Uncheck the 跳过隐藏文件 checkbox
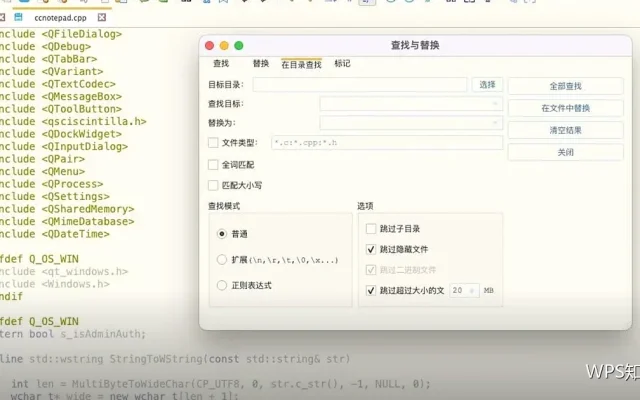The width and height of the screenshot is (640, 400). click(371, 249)
